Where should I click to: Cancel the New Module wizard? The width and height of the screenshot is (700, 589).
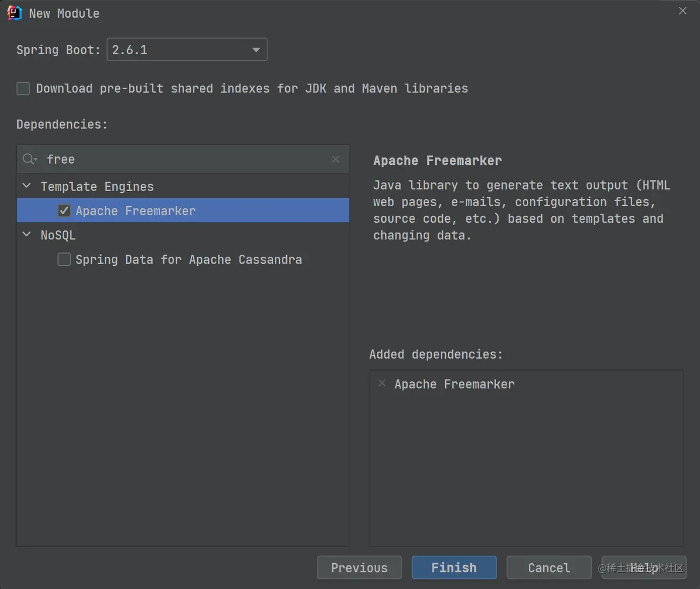pyautogui.click(x=549, y=568)
